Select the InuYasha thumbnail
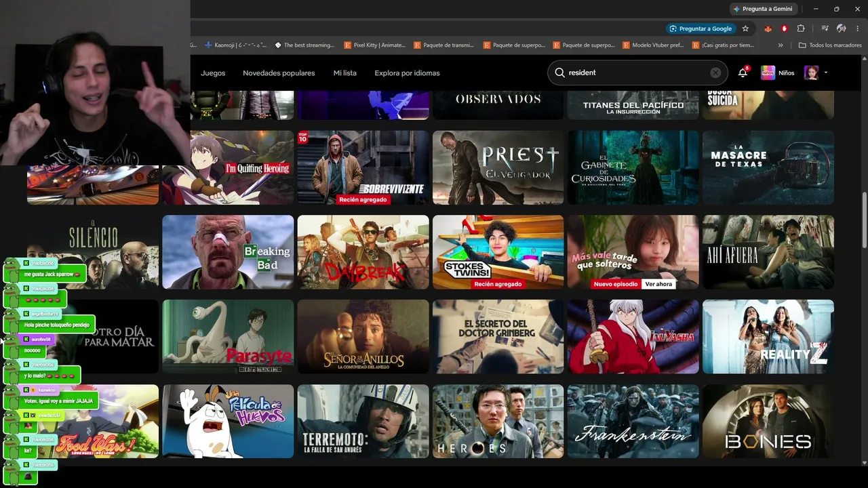The image size is (868, 488). click(633, 337)
